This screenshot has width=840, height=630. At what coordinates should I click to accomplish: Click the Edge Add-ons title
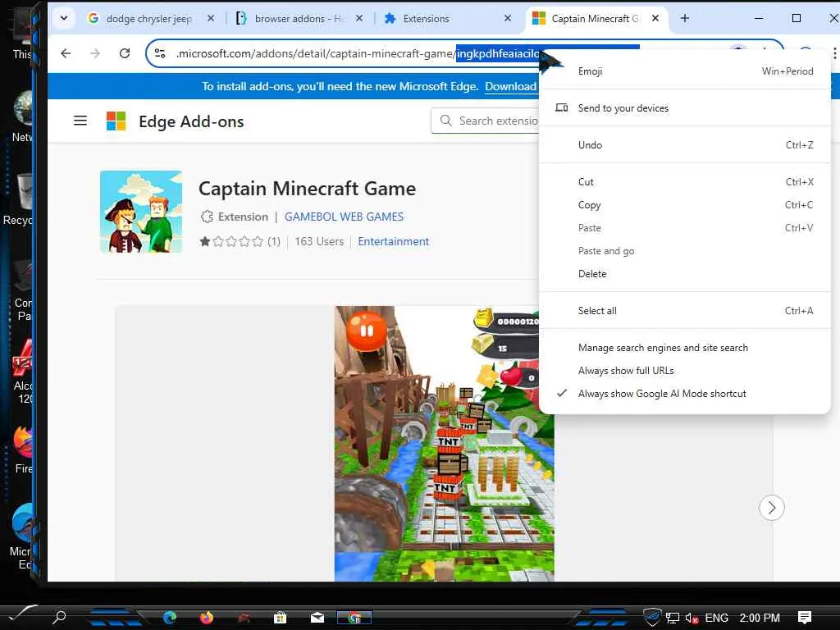[x=191, y=121]
